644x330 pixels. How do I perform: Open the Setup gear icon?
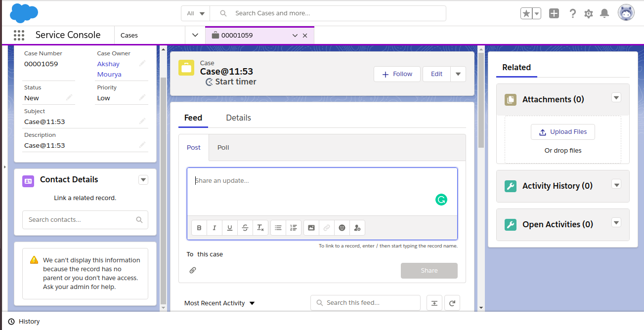588,13
